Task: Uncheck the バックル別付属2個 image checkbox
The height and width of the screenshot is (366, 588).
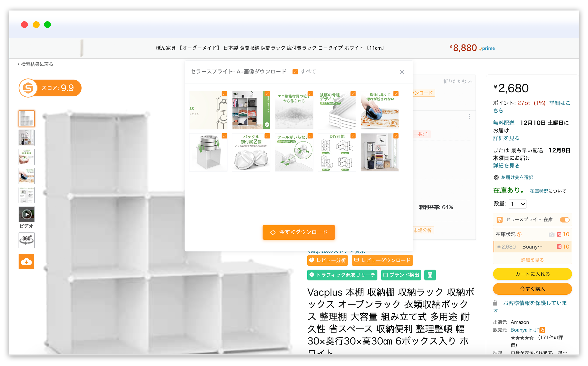Action: (x=267, y=136)
